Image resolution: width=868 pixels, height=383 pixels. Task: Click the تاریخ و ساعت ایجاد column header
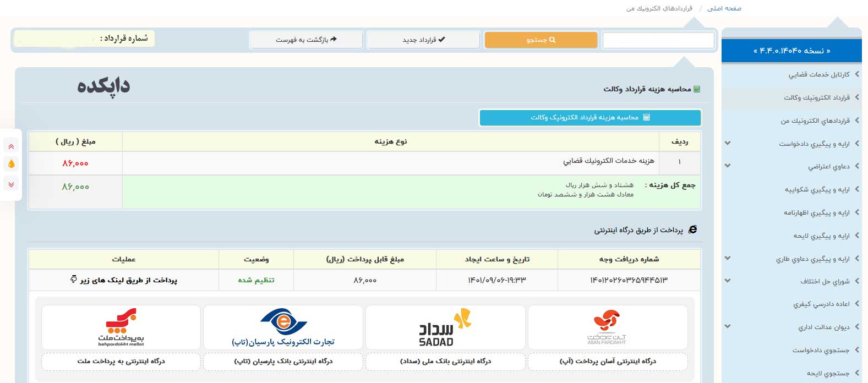[496, 259]
